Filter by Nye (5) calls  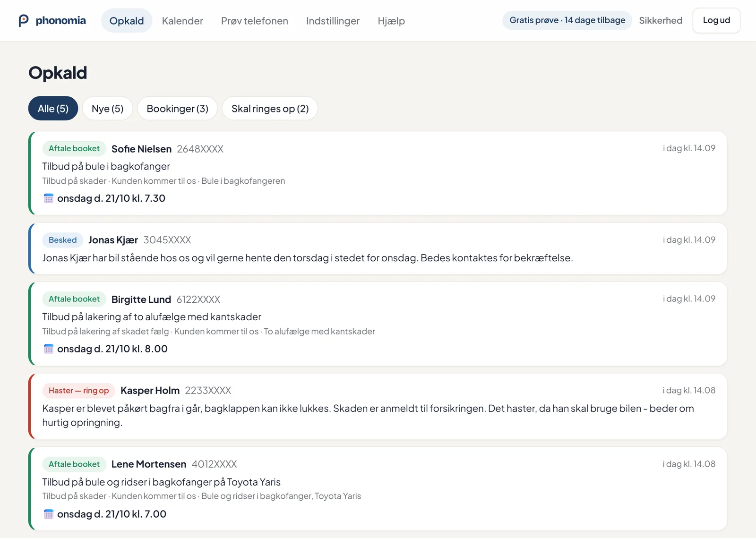click(108, 109)
